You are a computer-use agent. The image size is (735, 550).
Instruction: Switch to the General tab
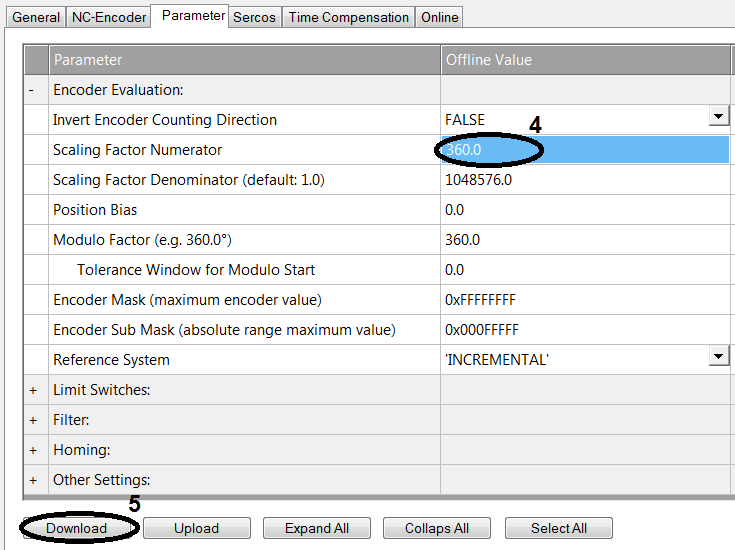tap(36, 17)
